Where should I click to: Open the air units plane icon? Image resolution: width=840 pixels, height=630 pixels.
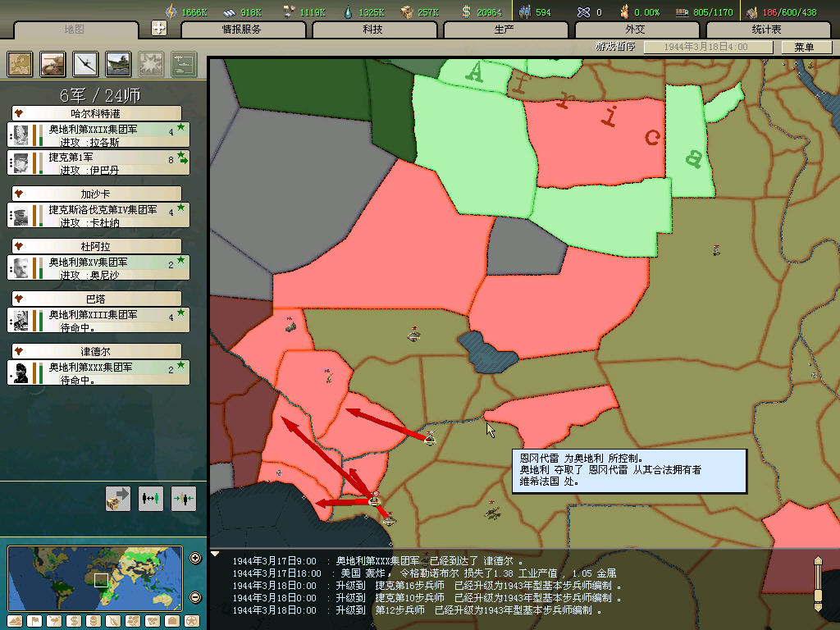click(86, 64)
